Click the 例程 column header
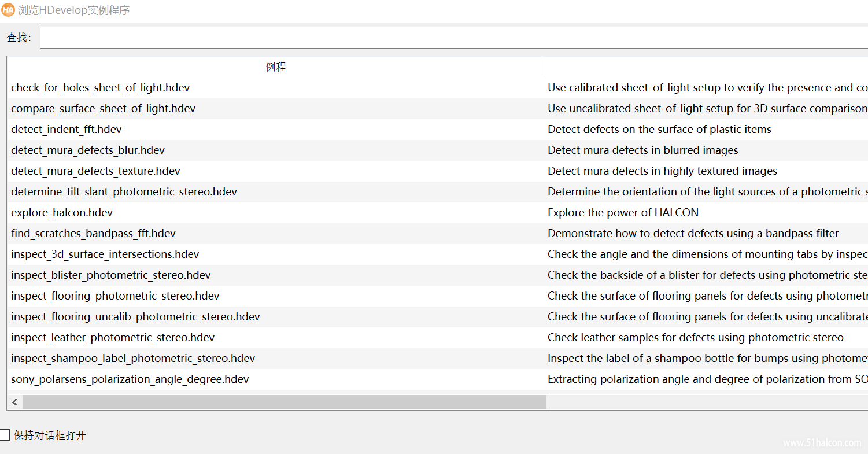Viewport: 868px width, 454px height. [x=276, y=67]
